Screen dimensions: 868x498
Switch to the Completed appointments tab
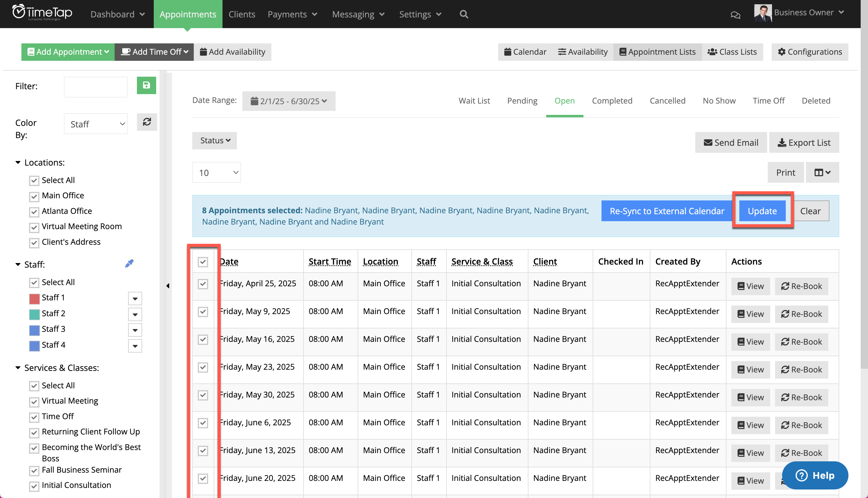(612, 101)
